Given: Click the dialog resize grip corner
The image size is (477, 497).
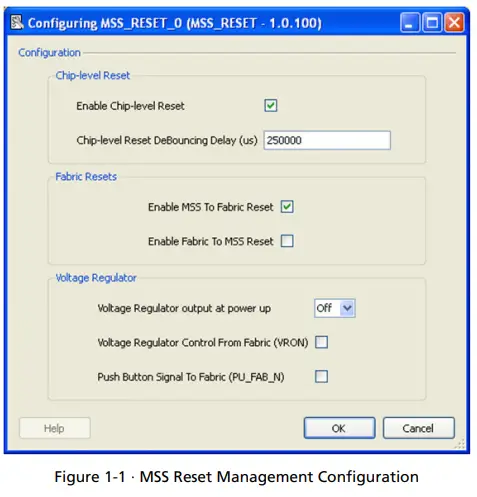Looking at the screenshot, I should click(x=460, y=444).
